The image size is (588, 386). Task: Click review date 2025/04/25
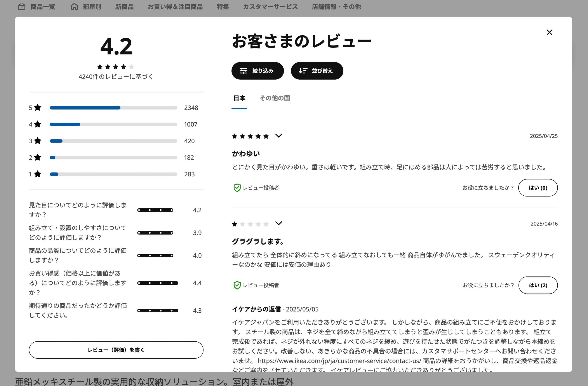[544, 136]
